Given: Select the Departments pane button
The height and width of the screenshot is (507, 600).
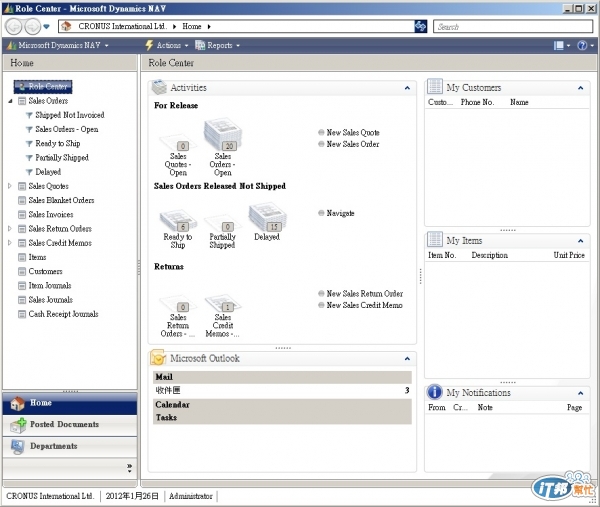Looking at the screenshot, I should [x=70, y=447].
